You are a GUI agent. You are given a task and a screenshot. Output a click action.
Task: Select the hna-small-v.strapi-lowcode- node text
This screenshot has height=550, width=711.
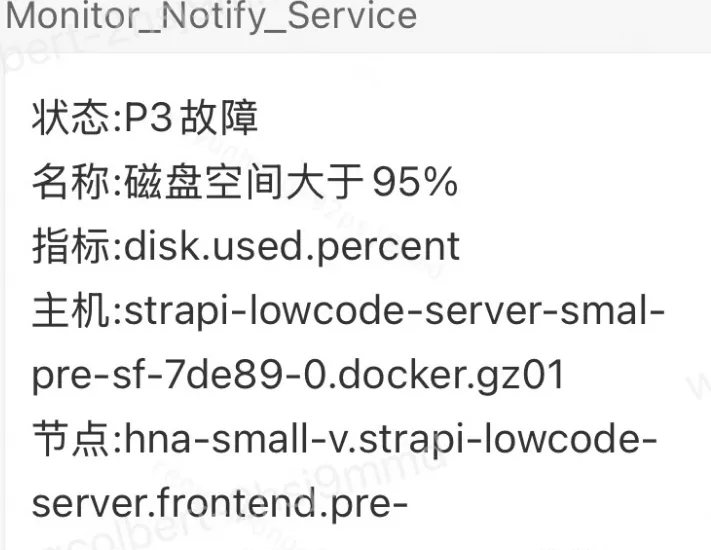pyautogui.click(x=392, y=439)
